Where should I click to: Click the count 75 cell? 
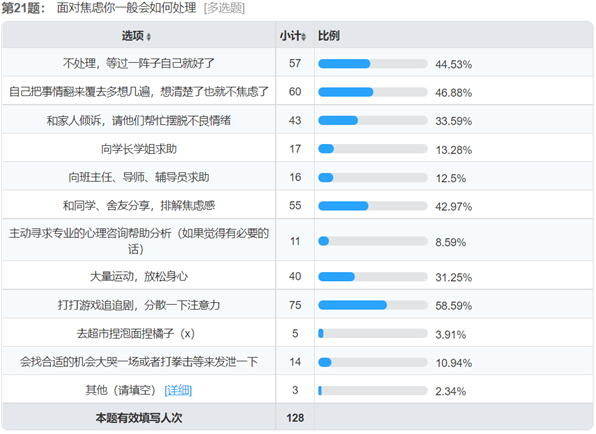tap(295, 305)
